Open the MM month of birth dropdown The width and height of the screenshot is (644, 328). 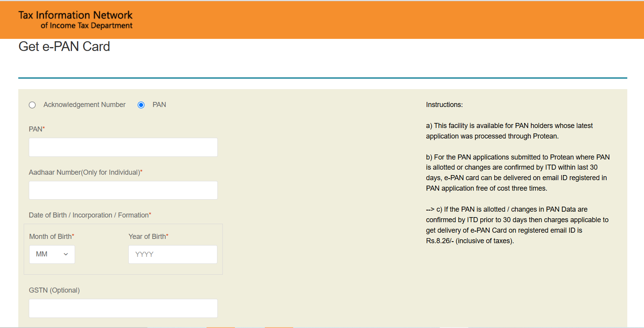tap(52, 254)
